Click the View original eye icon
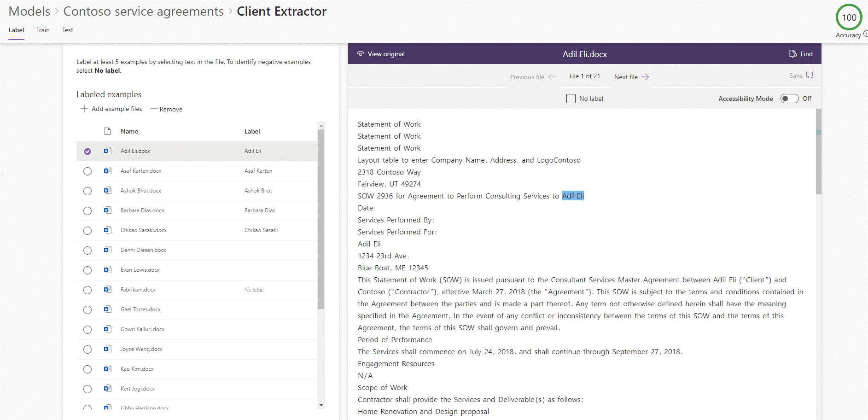The width and height of the screenshot is (868, 420). [x=361, y=54]
